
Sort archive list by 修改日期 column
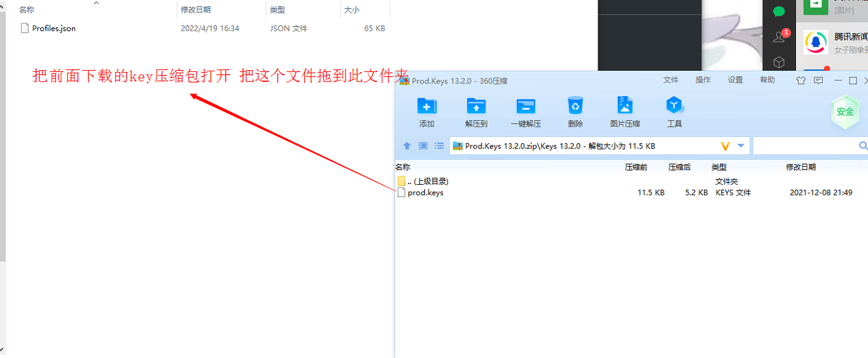click(x=801, y=167)
